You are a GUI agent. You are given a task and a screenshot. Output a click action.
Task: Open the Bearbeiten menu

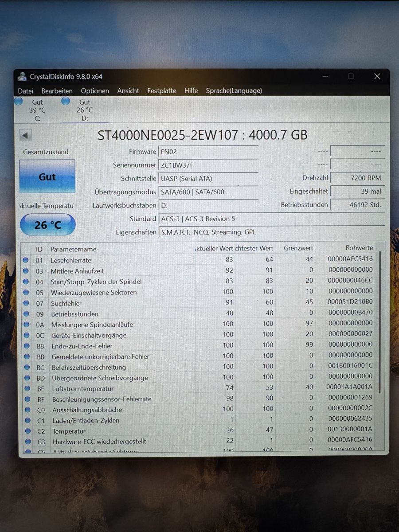pyautogui.click(x=57, y=90)
